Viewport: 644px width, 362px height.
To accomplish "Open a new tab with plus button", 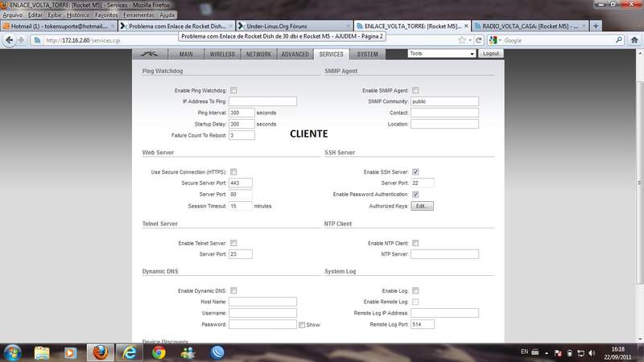I will 596,26.
